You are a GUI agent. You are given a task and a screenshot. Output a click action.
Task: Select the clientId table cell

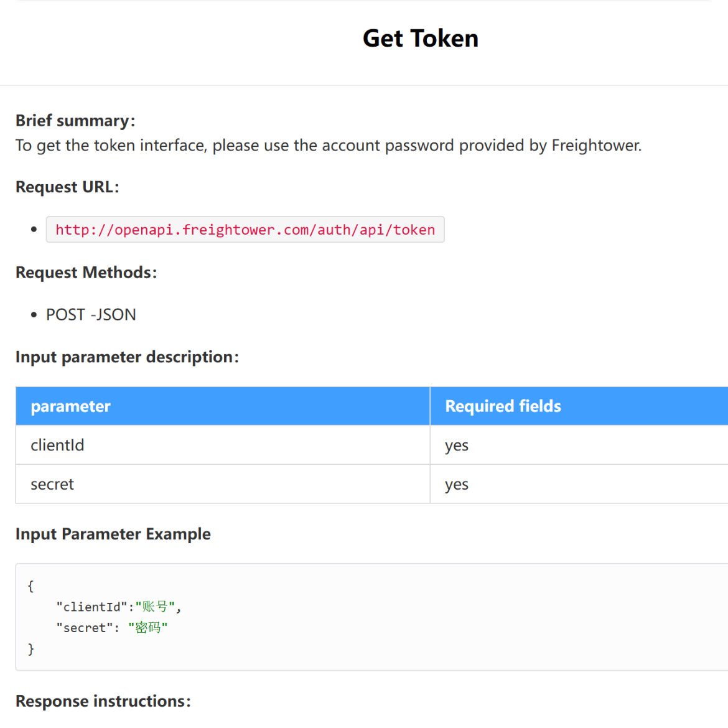(x=57, y=446)
